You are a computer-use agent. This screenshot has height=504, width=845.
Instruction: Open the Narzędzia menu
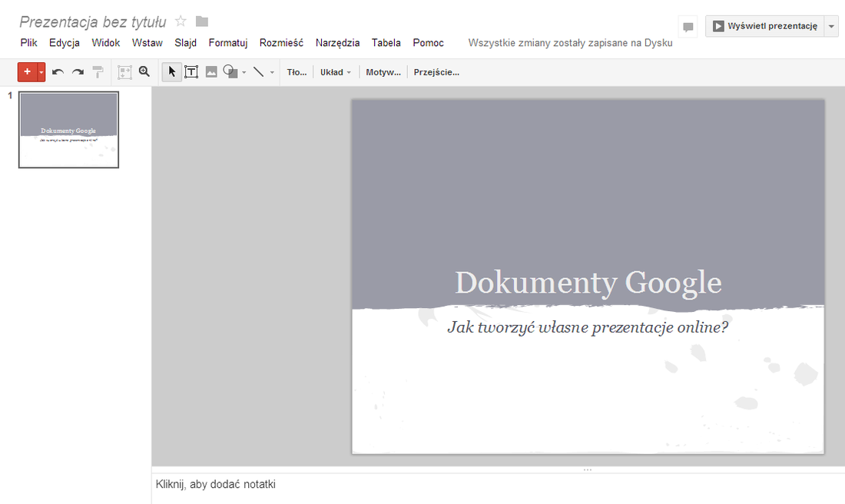pyautogui.click(x=337, y=42)
